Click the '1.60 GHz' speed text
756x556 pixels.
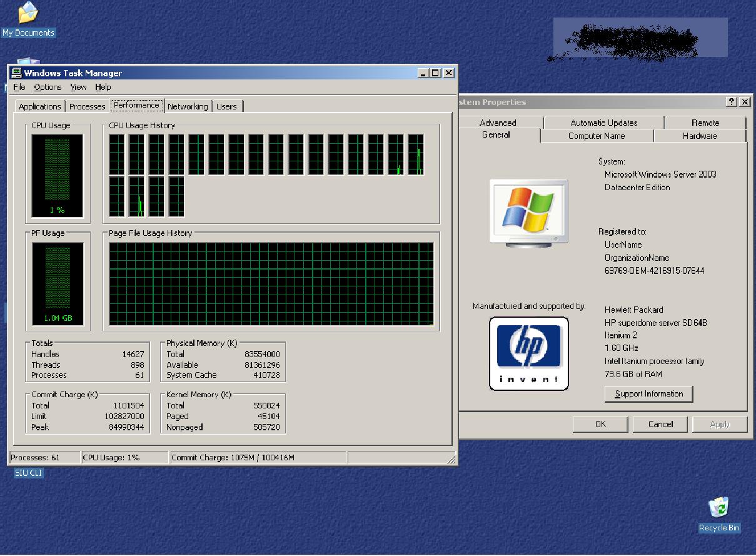[x=622, y=348]
